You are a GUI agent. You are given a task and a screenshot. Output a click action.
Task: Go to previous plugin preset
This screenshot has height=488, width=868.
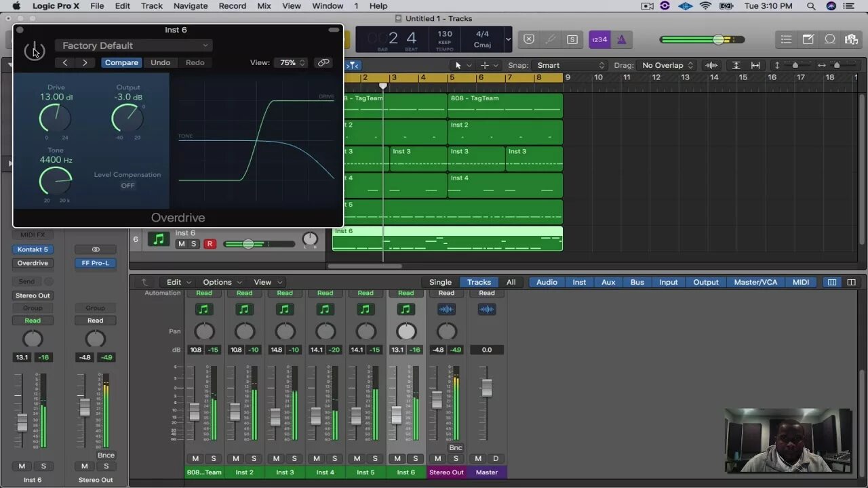[65, 62]
